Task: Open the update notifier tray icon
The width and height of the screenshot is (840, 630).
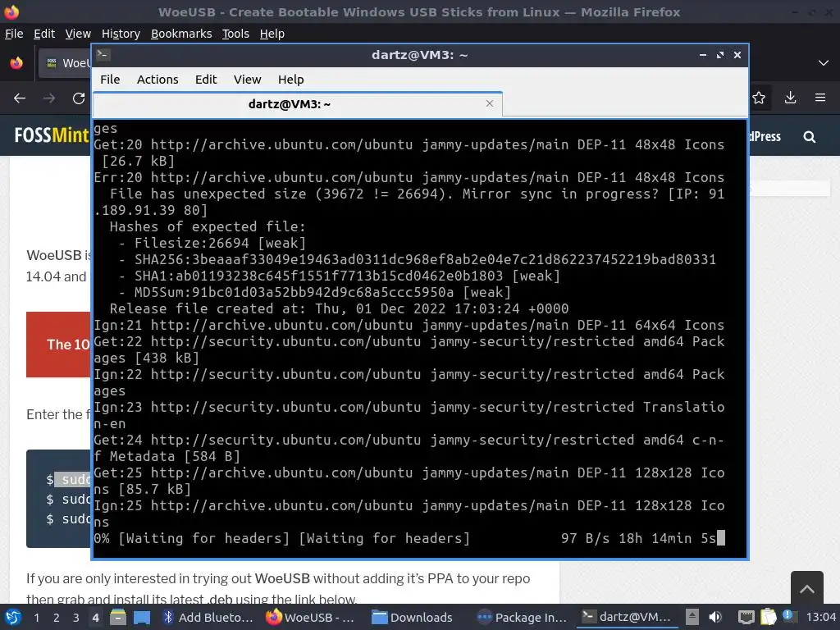Action: (787, 615)
